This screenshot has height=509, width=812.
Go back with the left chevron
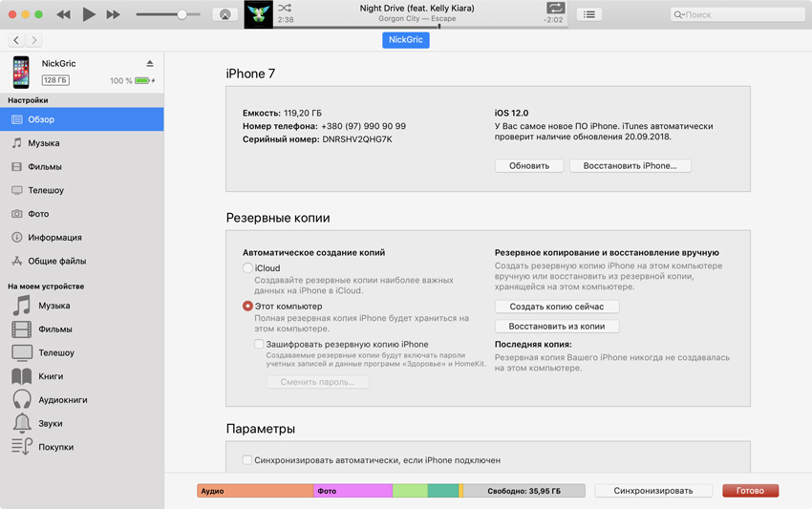[x=16, y=40]
